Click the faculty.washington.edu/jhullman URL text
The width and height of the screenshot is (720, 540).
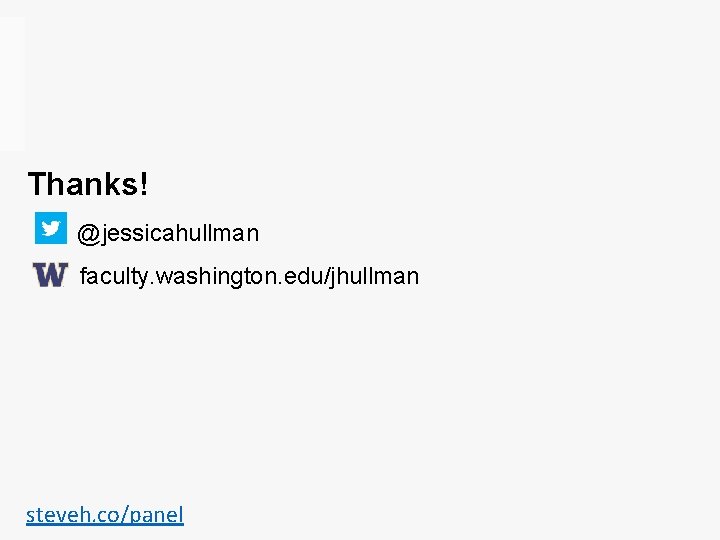(x=249, y=276)
